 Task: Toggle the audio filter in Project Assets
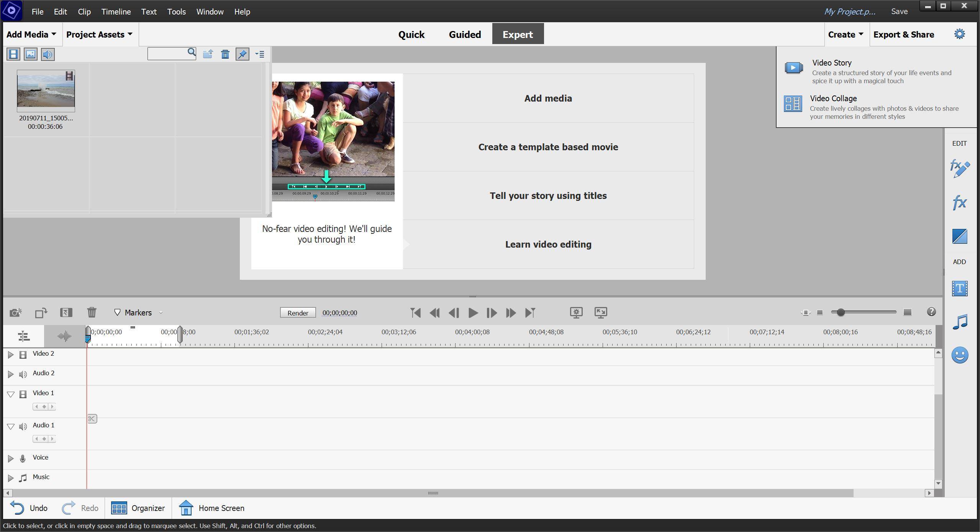48,54
